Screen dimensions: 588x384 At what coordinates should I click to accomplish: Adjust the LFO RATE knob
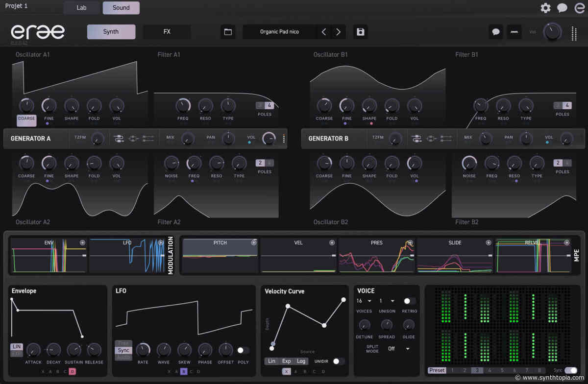pyautogui.click(x=143, y=350)
